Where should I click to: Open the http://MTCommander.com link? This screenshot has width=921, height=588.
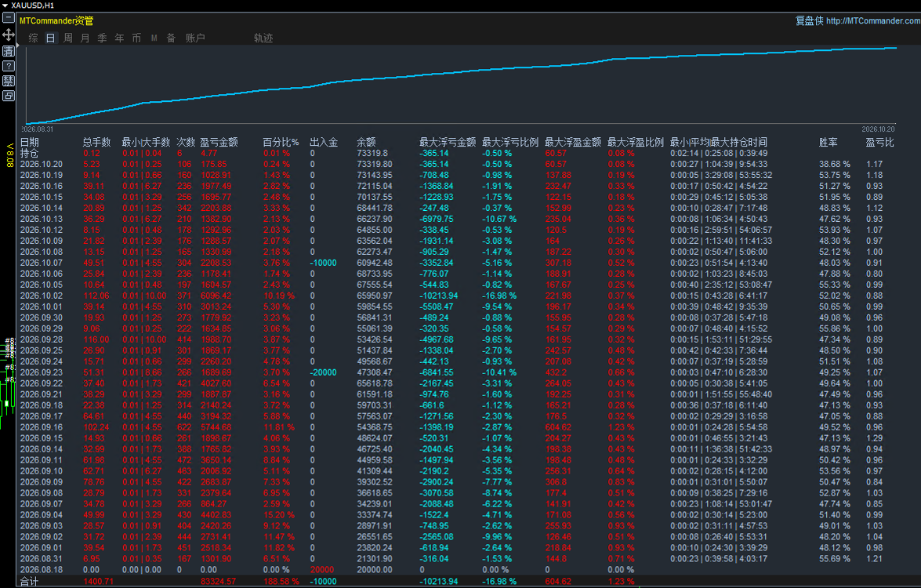tap(873, 20)
